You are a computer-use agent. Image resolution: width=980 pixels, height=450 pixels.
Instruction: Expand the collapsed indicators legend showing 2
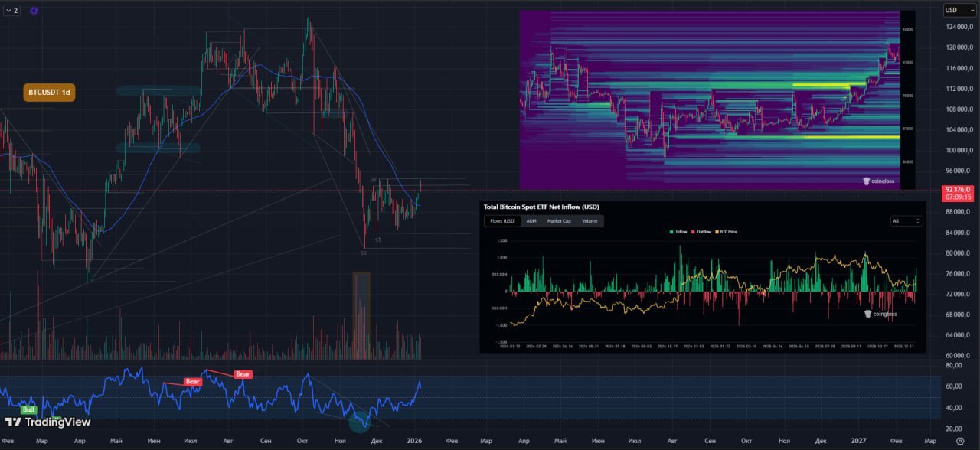click(11, 11)
